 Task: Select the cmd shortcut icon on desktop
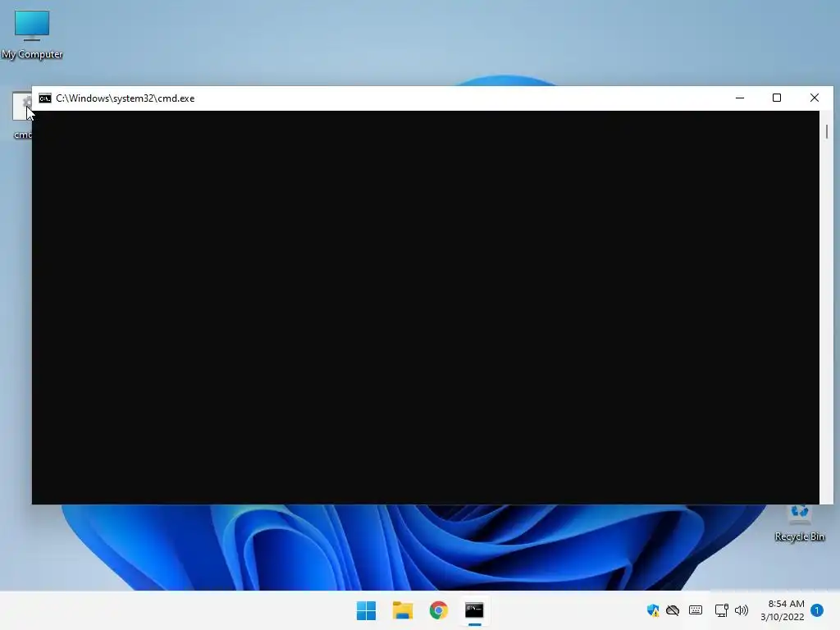(22, 115)
